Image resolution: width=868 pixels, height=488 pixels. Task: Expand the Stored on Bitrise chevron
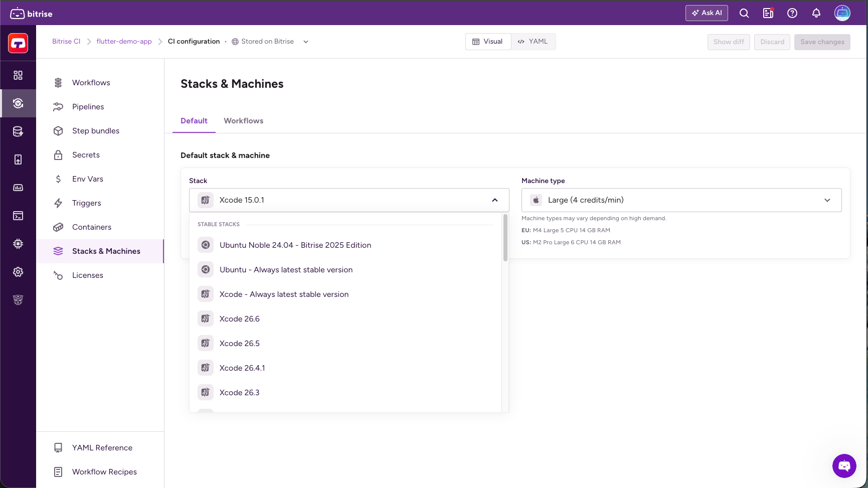coord(306,42)
